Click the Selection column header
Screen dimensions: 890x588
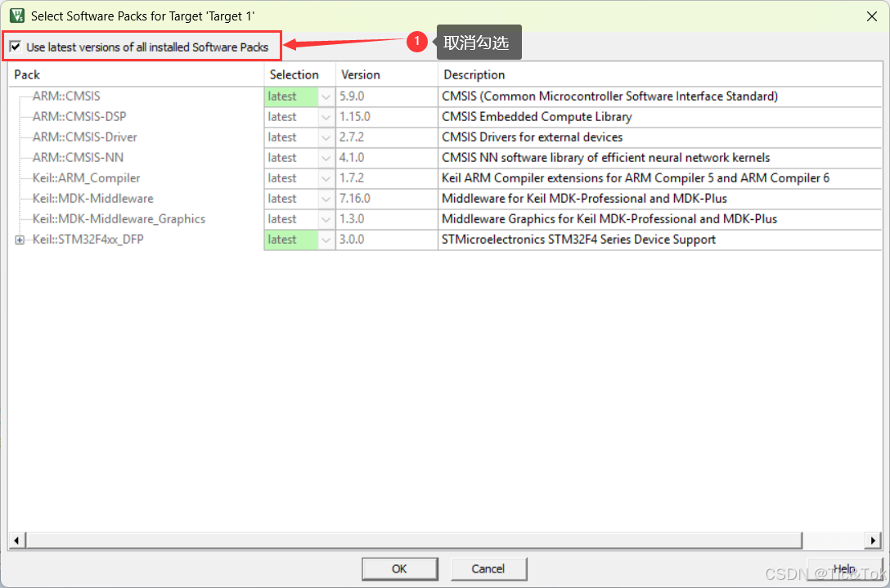pos(299,75)
